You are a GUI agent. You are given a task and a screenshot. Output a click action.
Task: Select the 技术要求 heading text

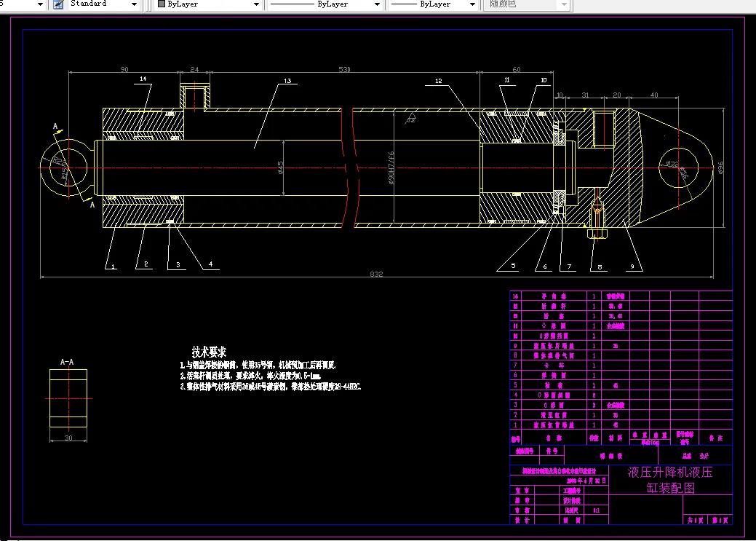click(209, 352)
